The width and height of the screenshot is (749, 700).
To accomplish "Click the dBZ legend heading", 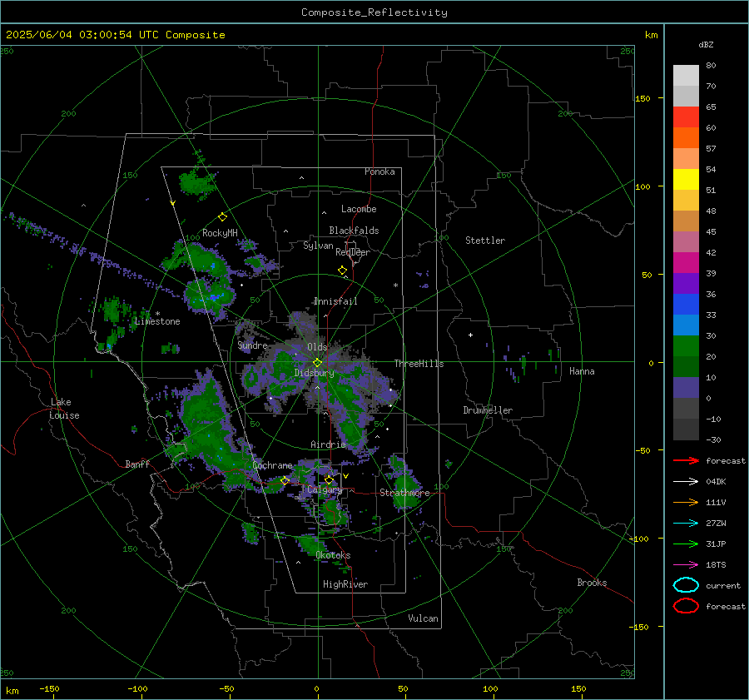I will point(706,45).
